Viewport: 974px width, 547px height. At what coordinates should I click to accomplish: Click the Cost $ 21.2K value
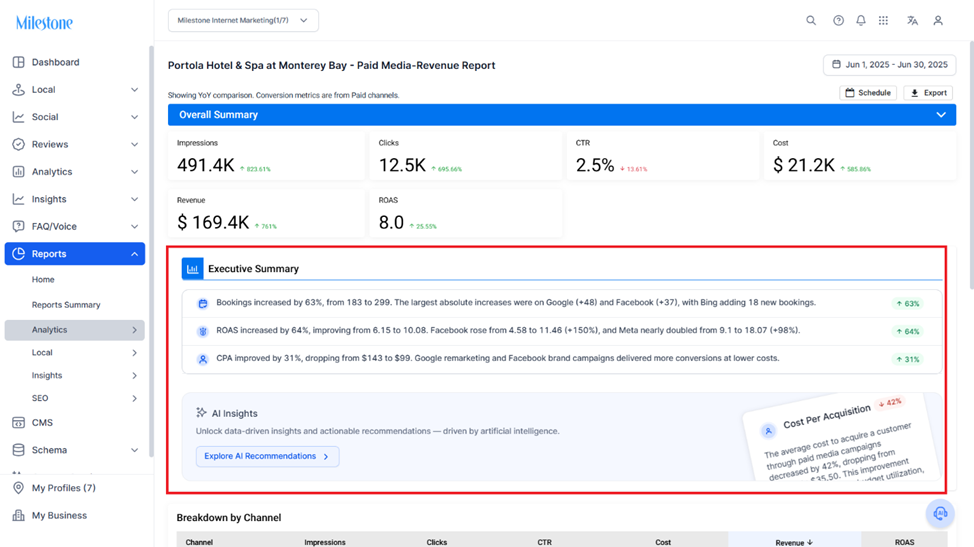pyautogui.click(x=804, y=165)
